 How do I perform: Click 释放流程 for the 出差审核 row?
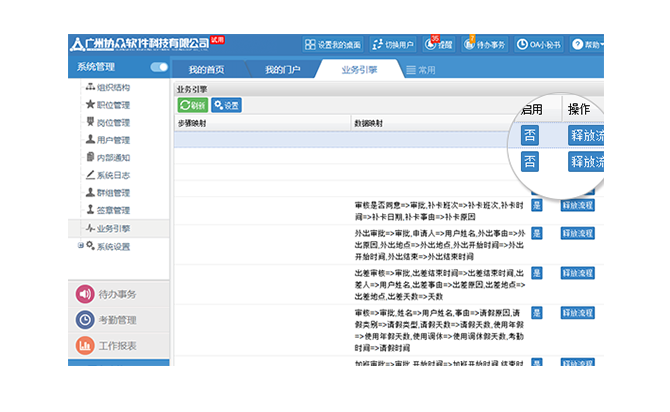[577, 271]
